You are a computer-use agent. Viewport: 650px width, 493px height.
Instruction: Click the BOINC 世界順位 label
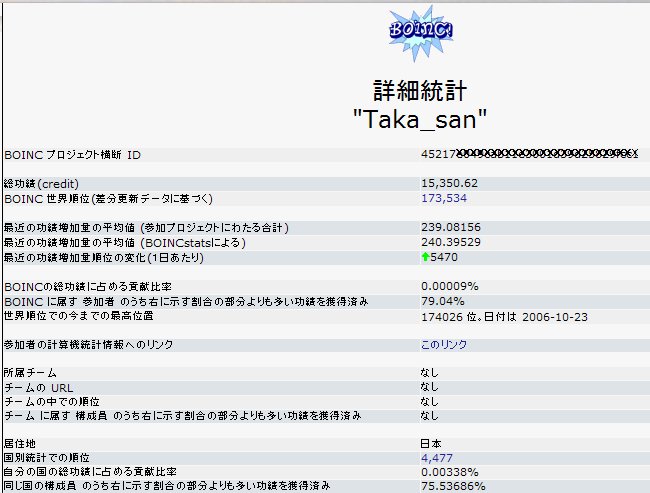click(108, 199)
